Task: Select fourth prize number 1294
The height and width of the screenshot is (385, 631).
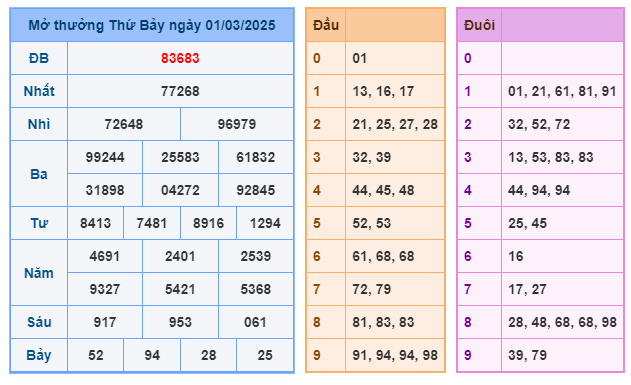Action: pyautogui.click(x=265, y=223)
